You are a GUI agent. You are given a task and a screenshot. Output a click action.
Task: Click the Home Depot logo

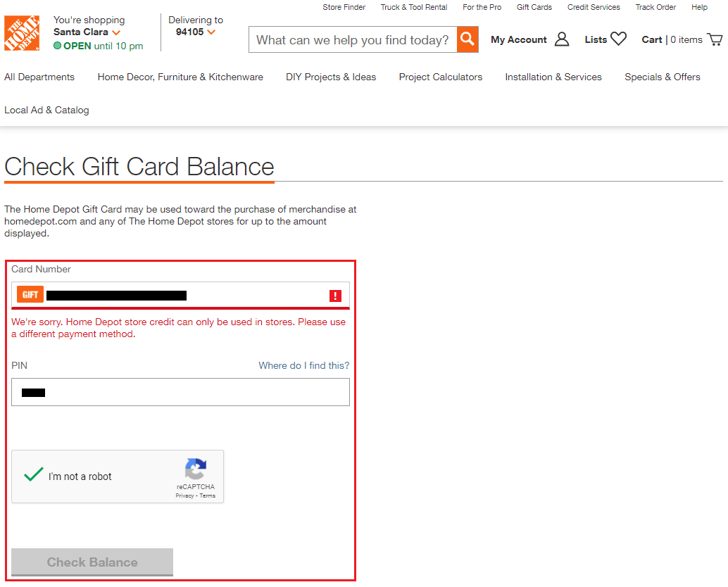point(22,33)
